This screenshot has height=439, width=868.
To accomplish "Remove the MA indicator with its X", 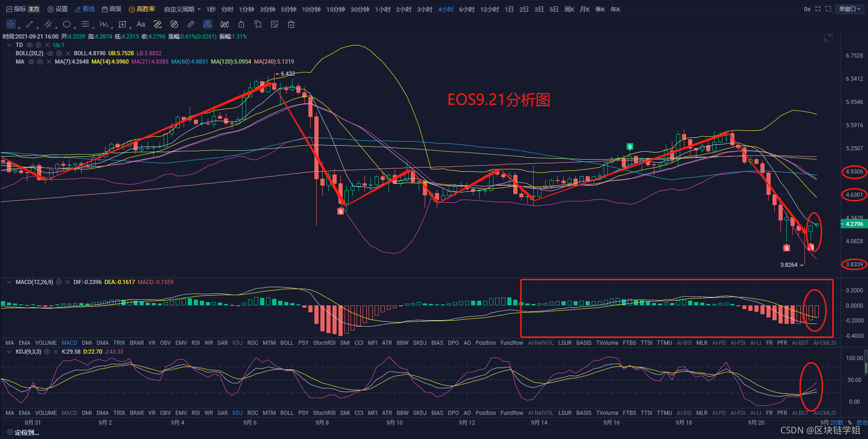I will (49, 62).
